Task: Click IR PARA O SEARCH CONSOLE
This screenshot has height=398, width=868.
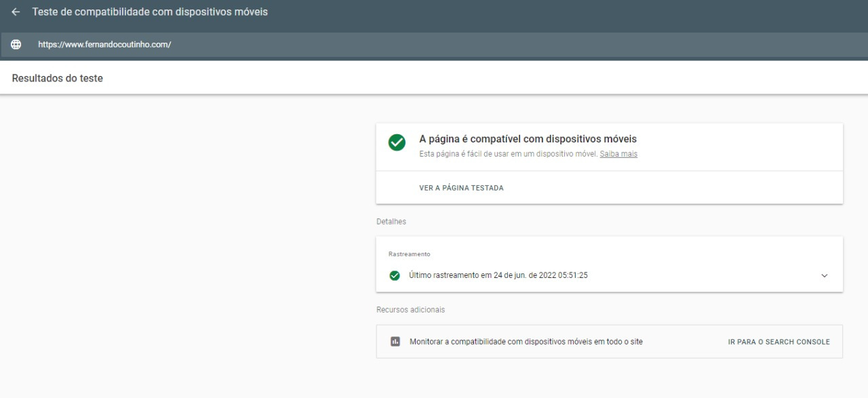Action: [778, 342]
